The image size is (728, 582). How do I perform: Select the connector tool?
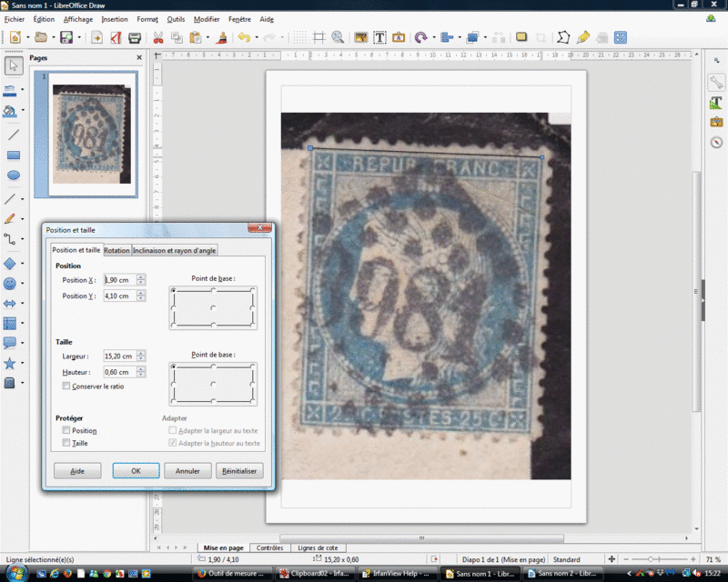pyautogui.click(x=10, y=238)
